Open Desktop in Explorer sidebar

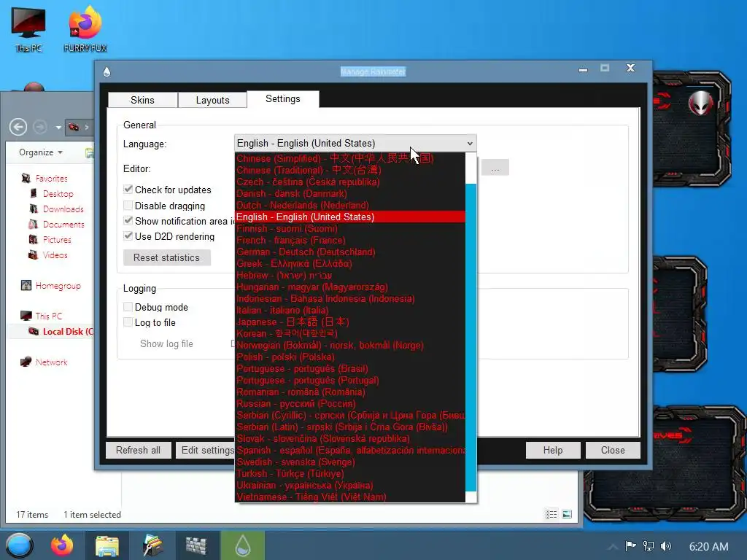tap(58, 194)
